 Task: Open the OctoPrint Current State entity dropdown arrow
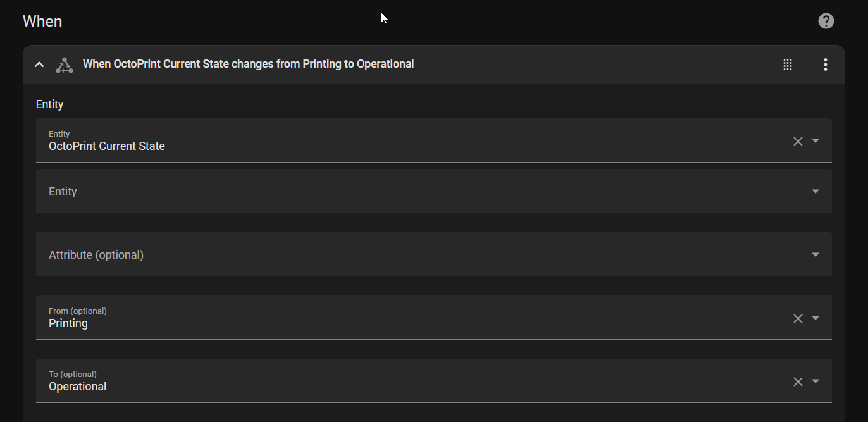click(x=815, y=141)
